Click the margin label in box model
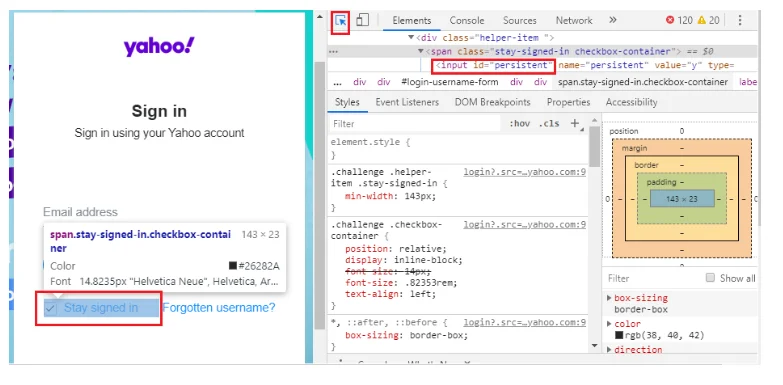 (x=634, y=148)
